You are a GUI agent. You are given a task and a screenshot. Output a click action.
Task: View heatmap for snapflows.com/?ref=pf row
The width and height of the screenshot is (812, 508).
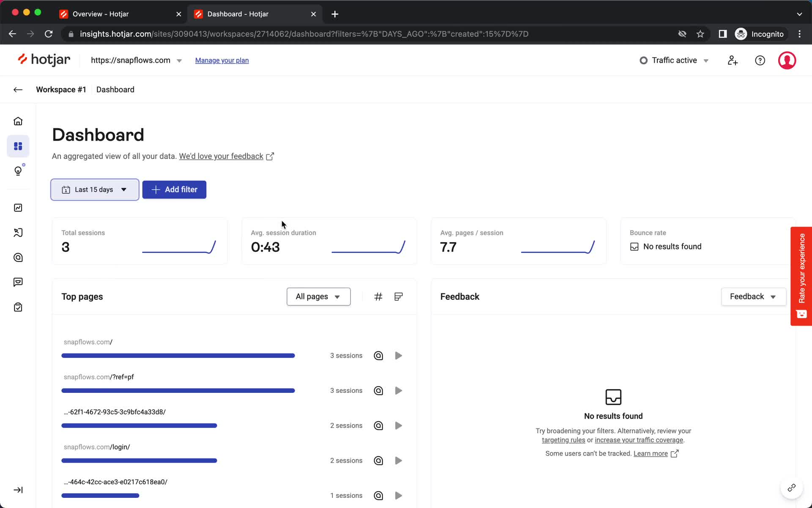(378, 391)
